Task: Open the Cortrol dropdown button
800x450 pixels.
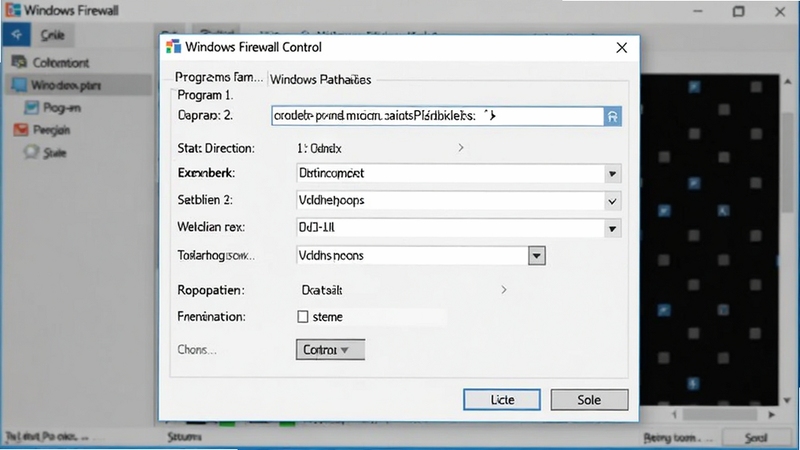Action: [330, 350]
